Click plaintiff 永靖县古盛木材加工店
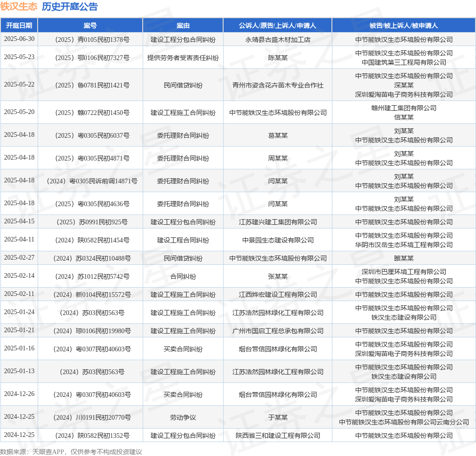 point(278,40)
